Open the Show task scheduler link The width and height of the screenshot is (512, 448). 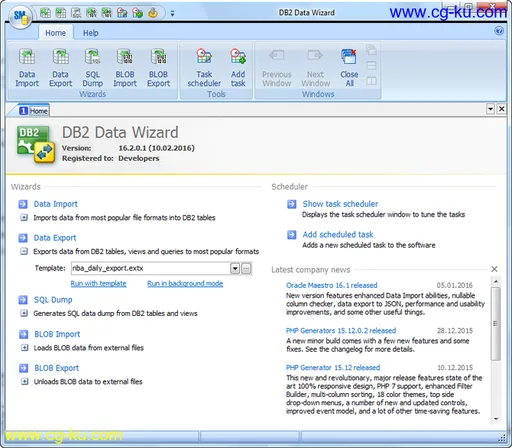340,204
